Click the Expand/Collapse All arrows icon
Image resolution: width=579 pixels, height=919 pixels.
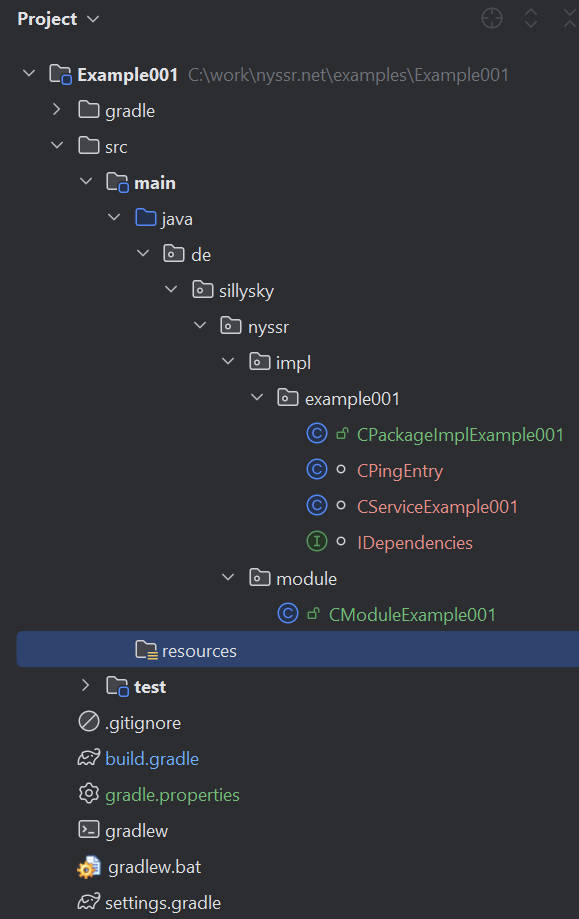pos(531,18)
